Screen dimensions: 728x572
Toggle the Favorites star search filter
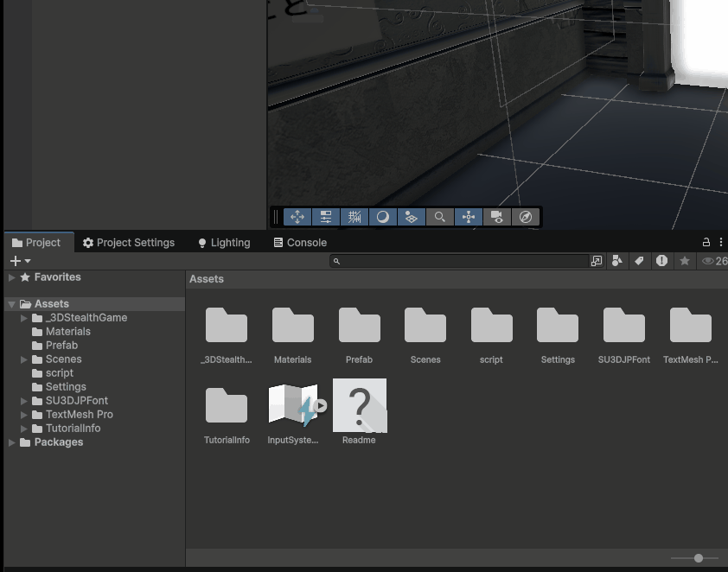click(685, 261)
